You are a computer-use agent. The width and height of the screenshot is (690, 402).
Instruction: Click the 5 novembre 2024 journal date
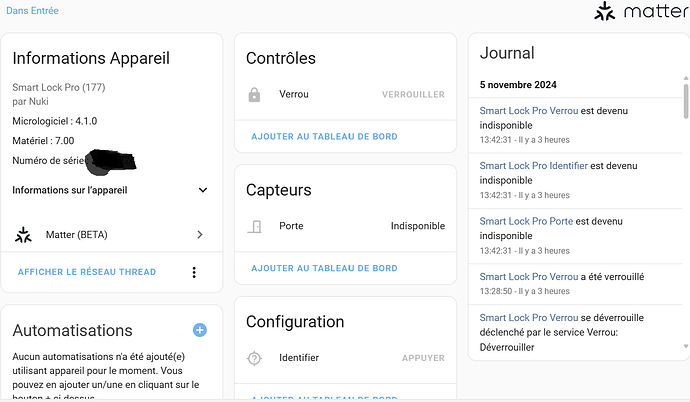518,85
